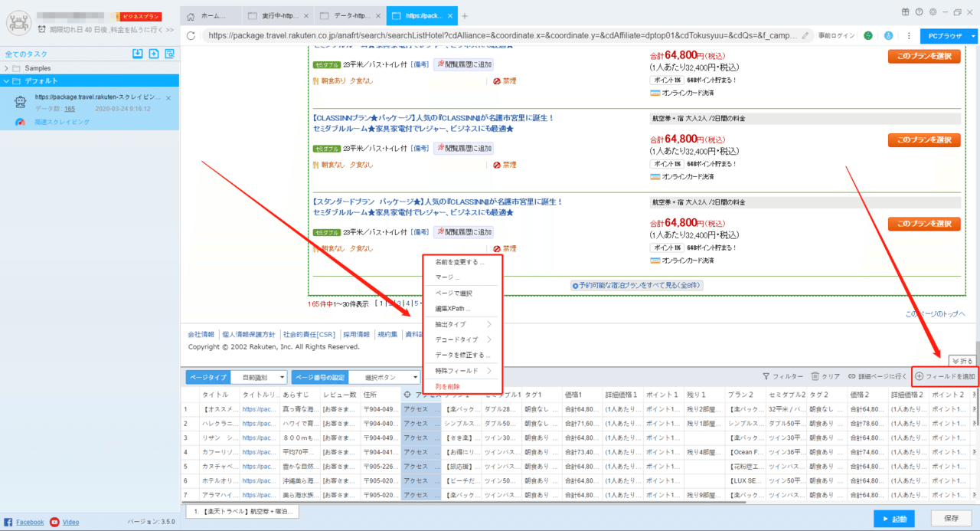Click the Facebook icon
The height and width of the screenshot is (531, 980).
(8, 522)
